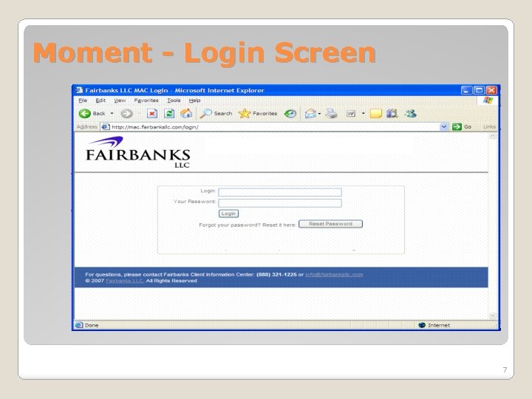Open the Favorites menu
The width and height of the screenshot is (532, 399).
coord(146,100)
